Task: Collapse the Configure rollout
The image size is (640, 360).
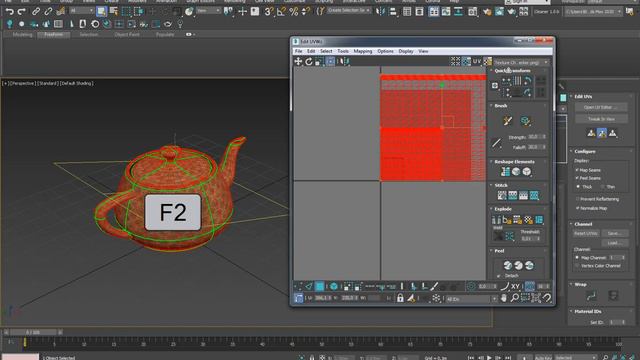Action: click(571, 151)
